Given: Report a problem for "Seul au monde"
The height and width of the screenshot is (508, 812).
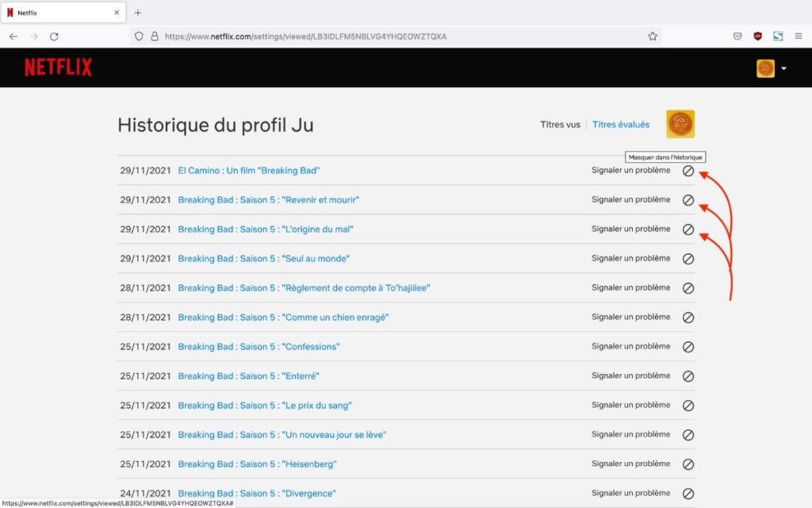Looking at the screenshot, I should click(630, 258).
